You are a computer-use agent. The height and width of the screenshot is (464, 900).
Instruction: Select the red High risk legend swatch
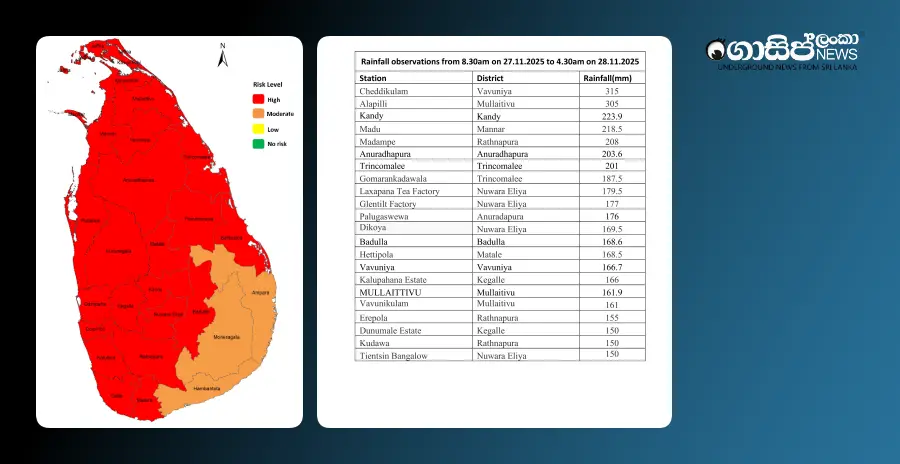[x=258, y=99]
